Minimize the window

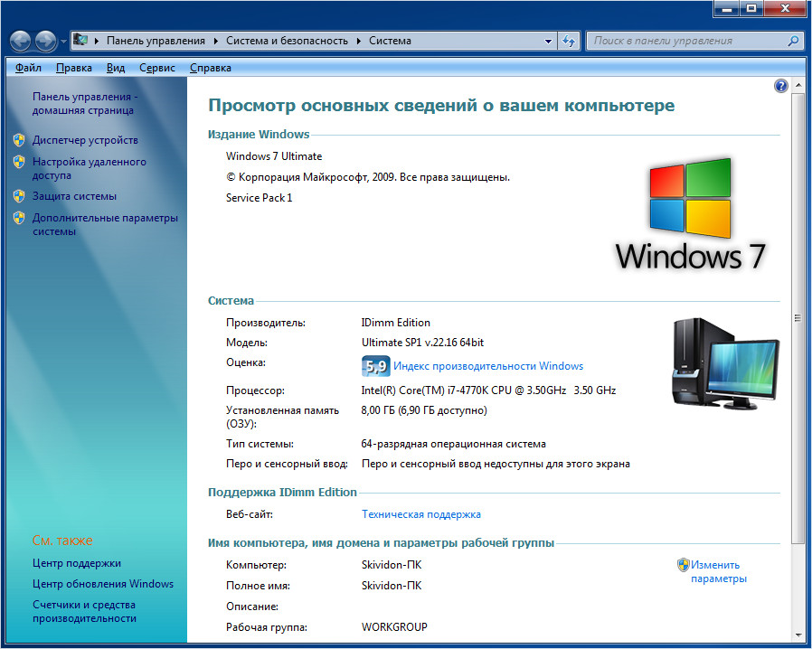click(727, 9)
